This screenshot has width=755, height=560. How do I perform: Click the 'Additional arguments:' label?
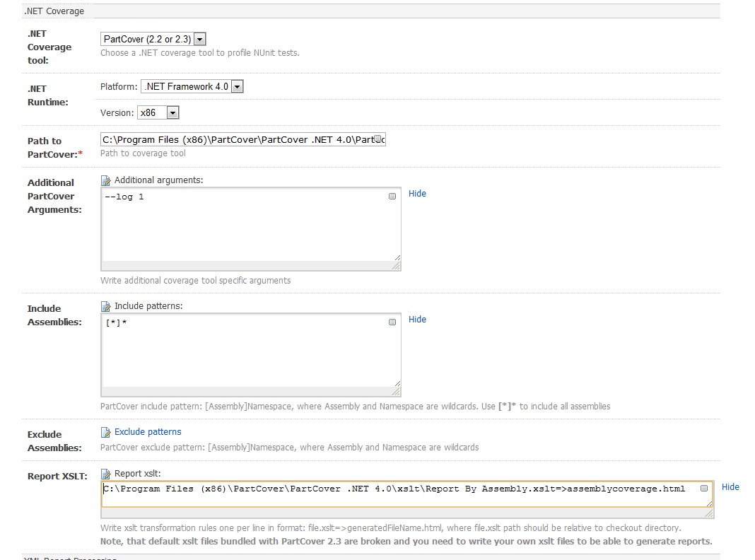point(158,180)
